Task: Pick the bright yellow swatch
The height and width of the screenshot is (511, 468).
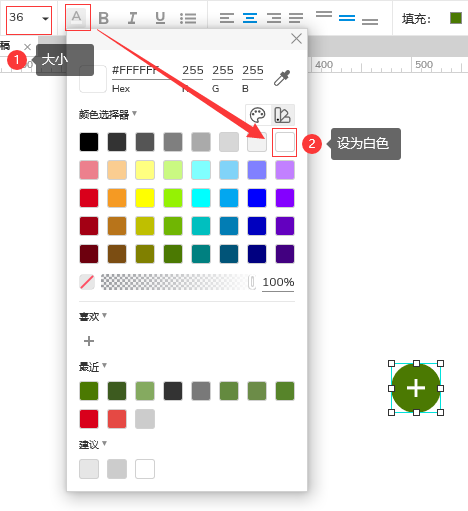Action: pyautogui.click(x=145, y=198)
